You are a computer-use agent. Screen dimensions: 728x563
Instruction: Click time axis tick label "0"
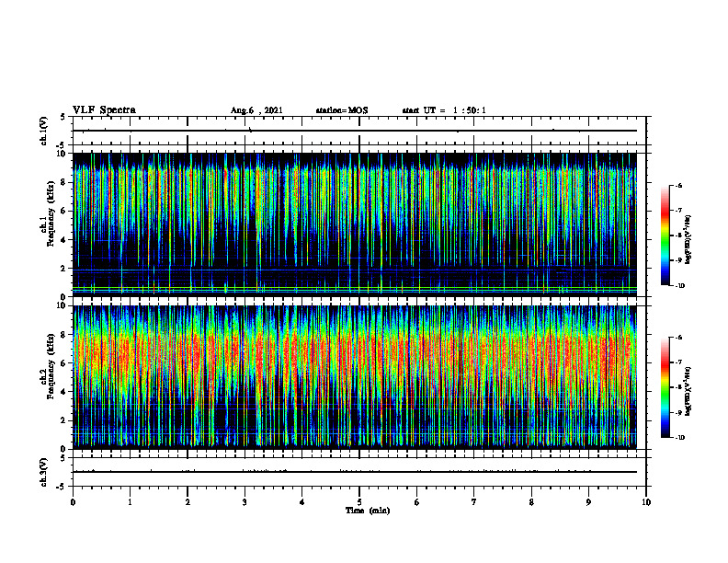[73, 502]
